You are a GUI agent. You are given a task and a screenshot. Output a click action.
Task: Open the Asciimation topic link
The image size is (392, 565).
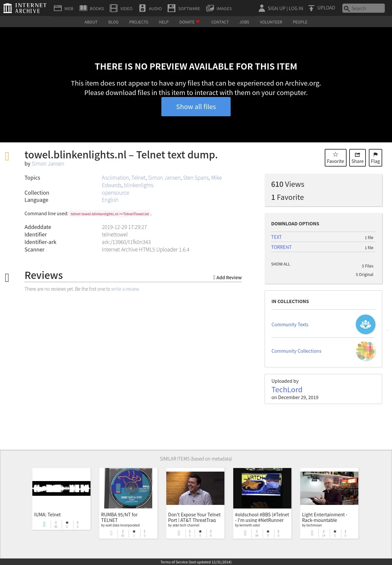115,178
